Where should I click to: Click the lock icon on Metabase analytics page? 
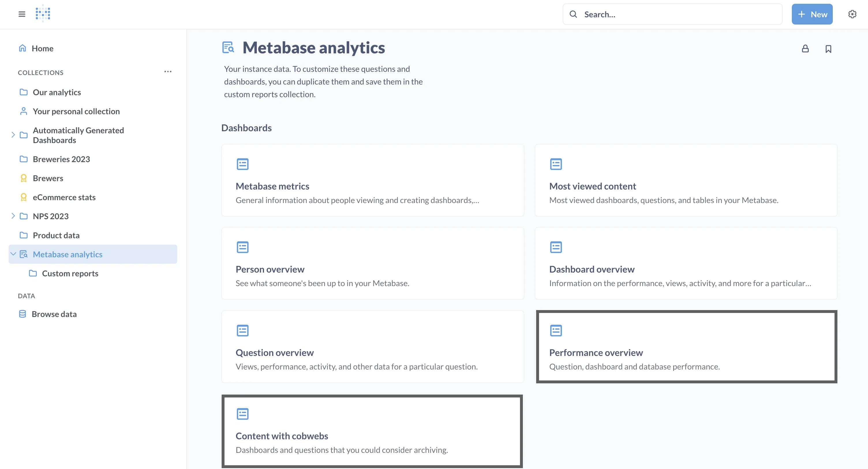[x=805, y=49]
